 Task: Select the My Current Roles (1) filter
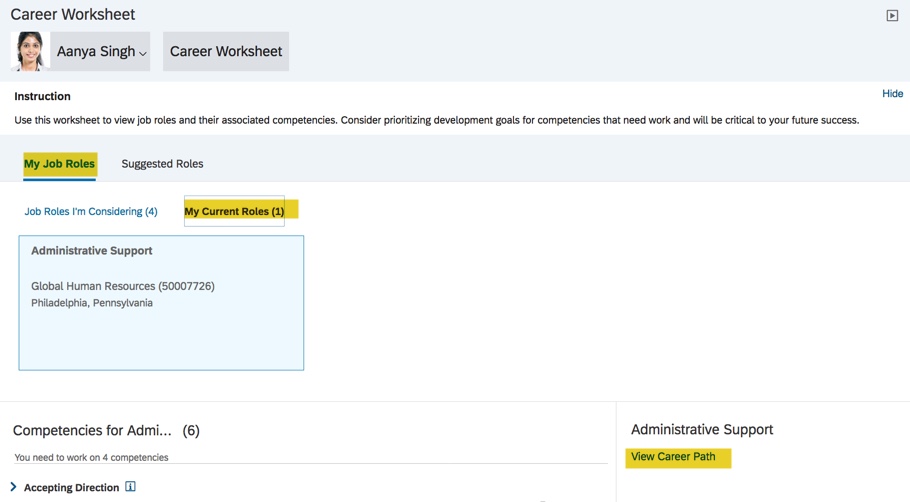pos(234,211)
